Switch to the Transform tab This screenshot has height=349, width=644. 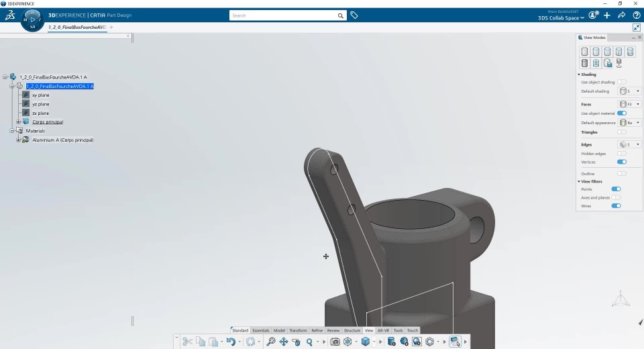298,330
